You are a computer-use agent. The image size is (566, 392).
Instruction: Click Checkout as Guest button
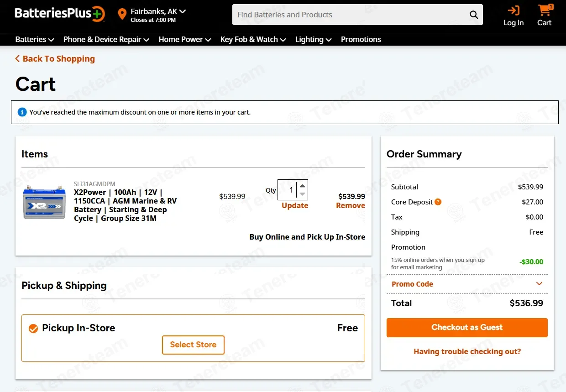pos(467,328)
